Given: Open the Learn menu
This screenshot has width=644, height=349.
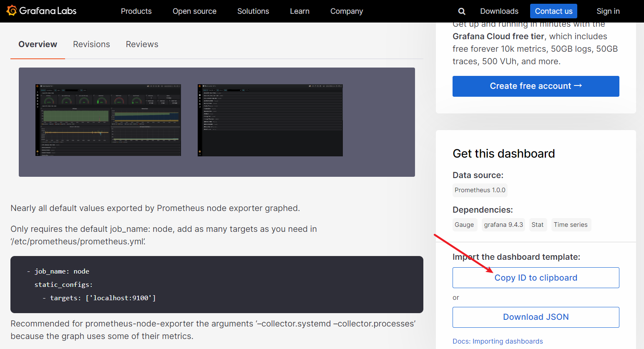Looking at the screenshot, I should [x=300, y=11].
